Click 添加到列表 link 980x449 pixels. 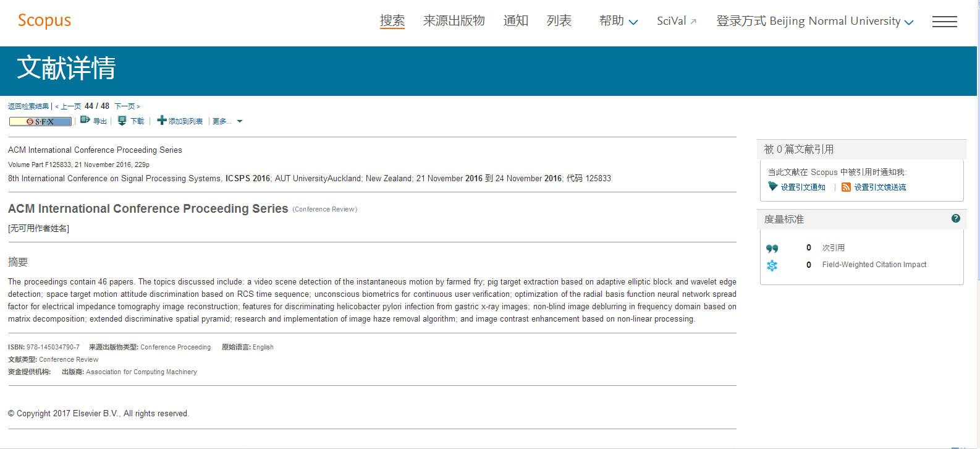point(186,121)
